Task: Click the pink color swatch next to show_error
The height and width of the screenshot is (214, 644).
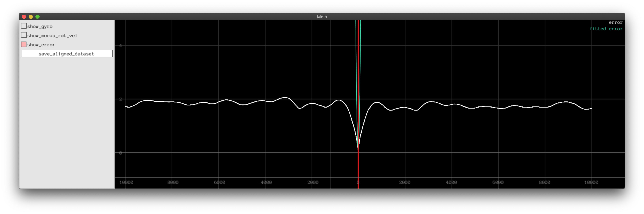Action: tap(24, 44)
